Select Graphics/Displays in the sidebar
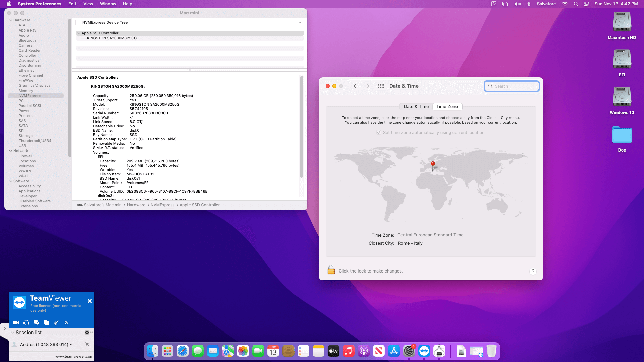644x362 pixels. point(35,86)
